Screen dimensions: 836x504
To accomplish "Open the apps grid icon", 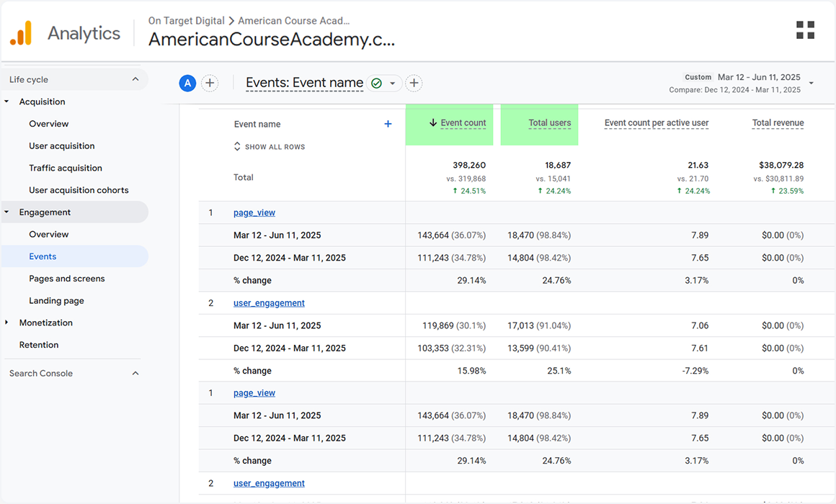I will 805,30.
